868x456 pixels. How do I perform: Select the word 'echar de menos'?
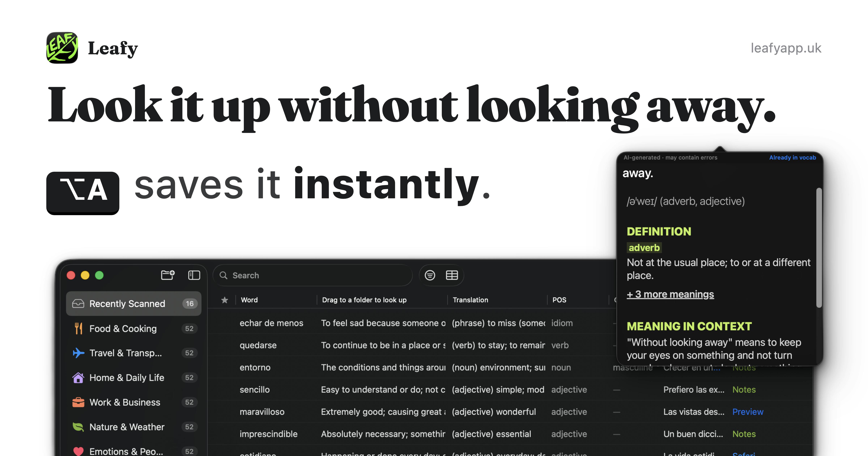pos(271,323)
